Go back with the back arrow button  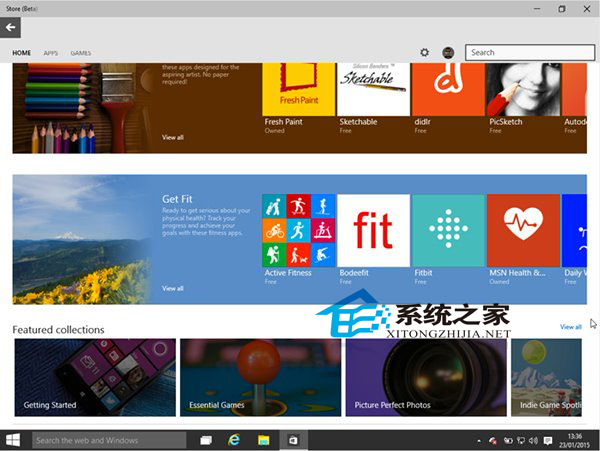(10, 28)
